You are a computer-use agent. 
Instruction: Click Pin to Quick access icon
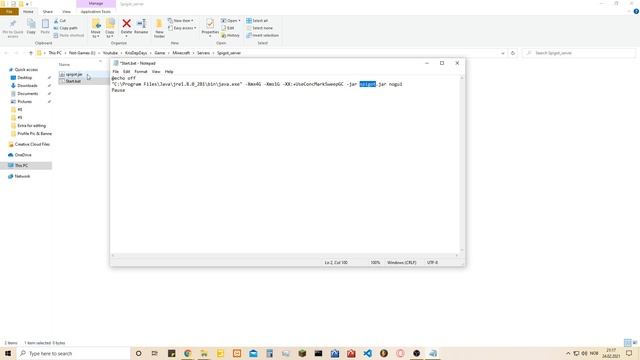point(13,24)
